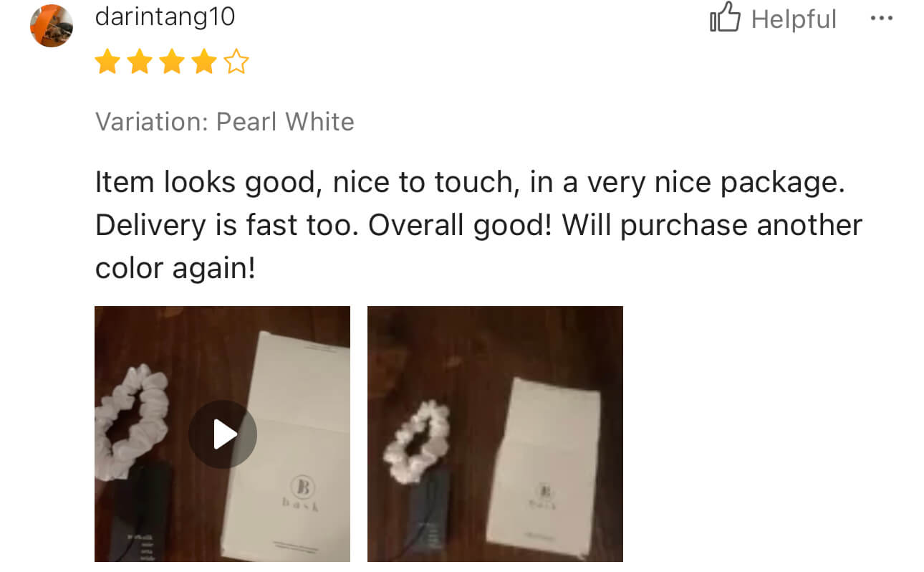Click the 'Helpful' text label
The image size is (924, 572).
point(794,19)
